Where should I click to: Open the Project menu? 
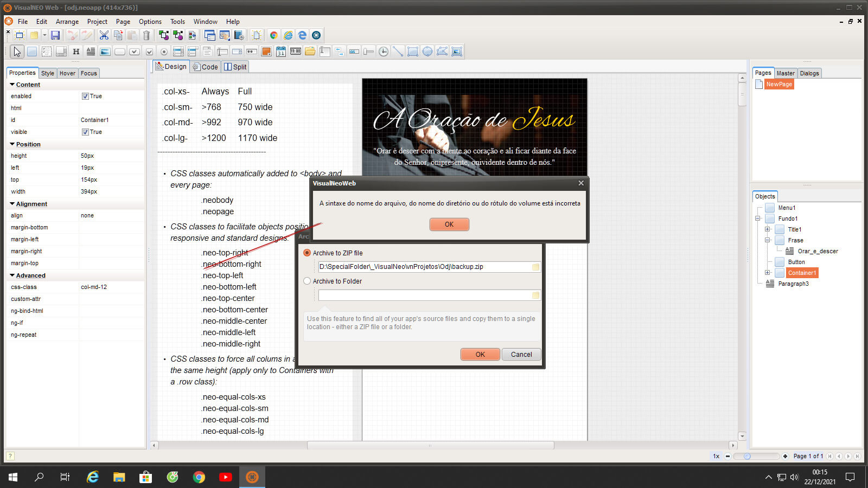coord(97,22)
